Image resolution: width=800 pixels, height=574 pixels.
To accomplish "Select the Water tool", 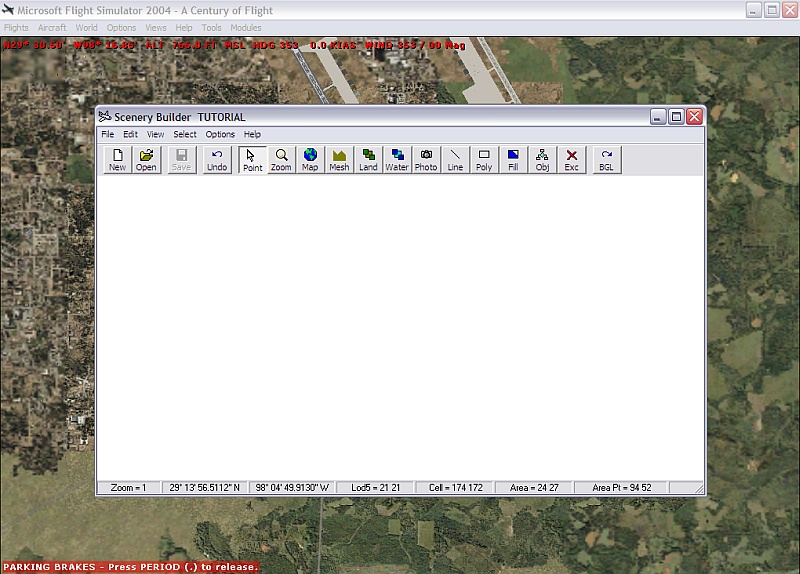I will pos(397,160).
